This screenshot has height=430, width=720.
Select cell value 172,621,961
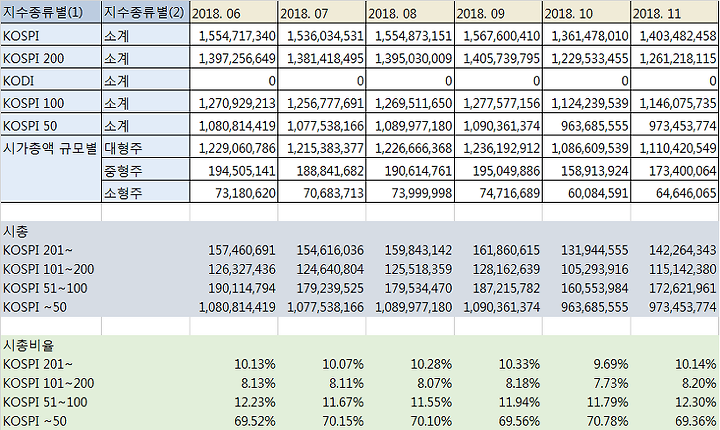pos(682,288)
